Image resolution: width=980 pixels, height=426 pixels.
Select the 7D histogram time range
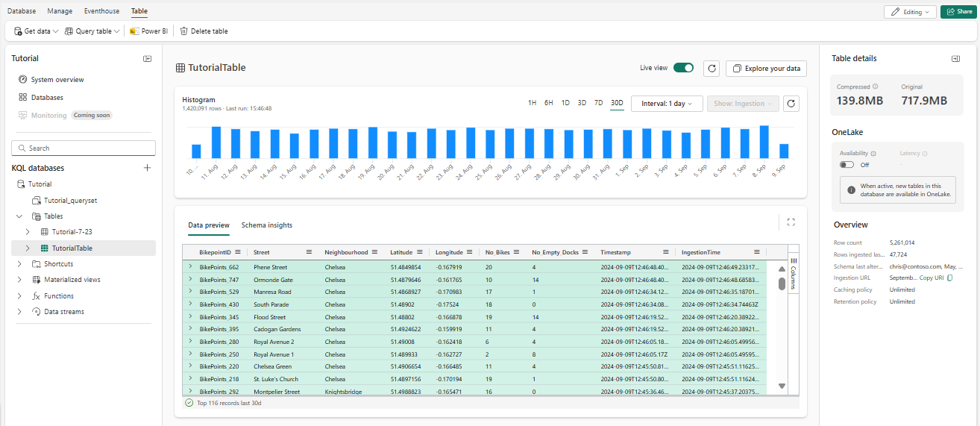(x=598, y=104)
